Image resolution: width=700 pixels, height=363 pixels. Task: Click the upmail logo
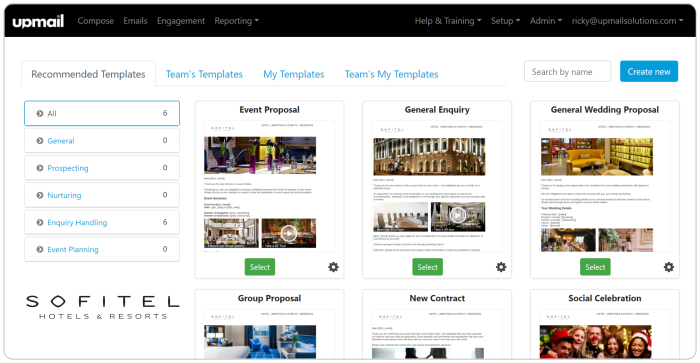click(38, 21)
